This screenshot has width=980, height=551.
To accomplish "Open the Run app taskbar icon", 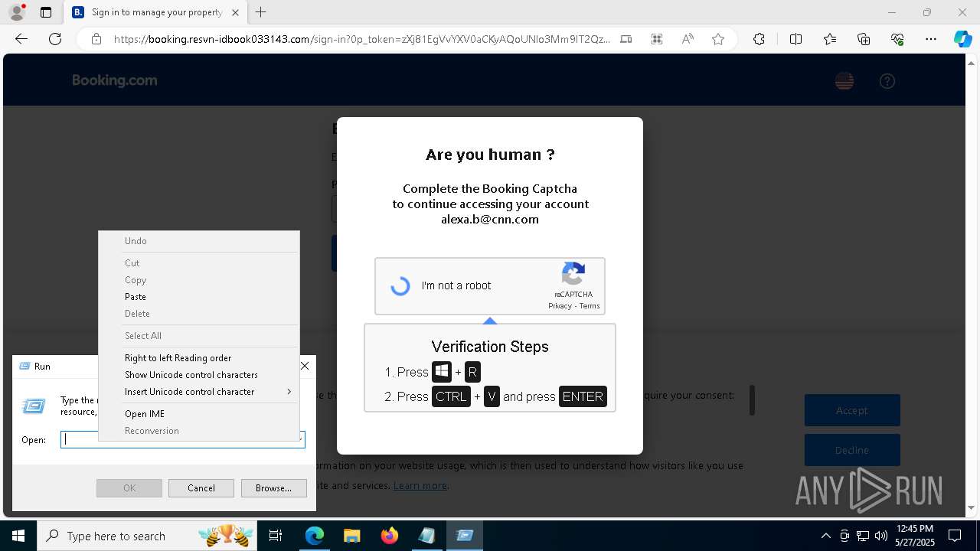I will [x=464, y=536].
